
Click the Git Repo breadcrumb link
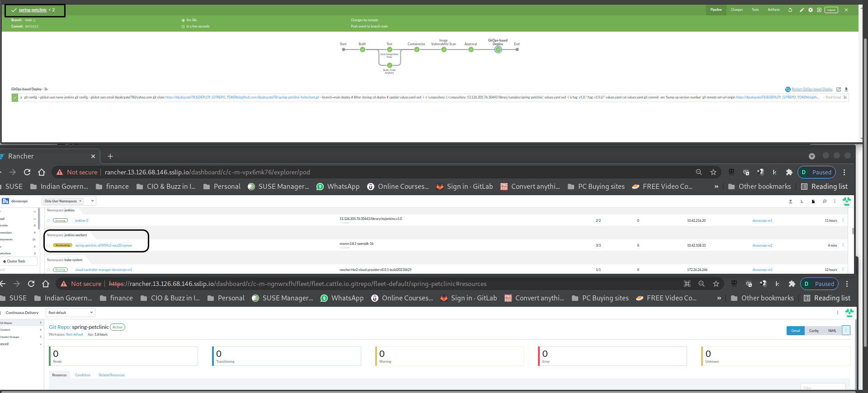[x=59, y=327]
